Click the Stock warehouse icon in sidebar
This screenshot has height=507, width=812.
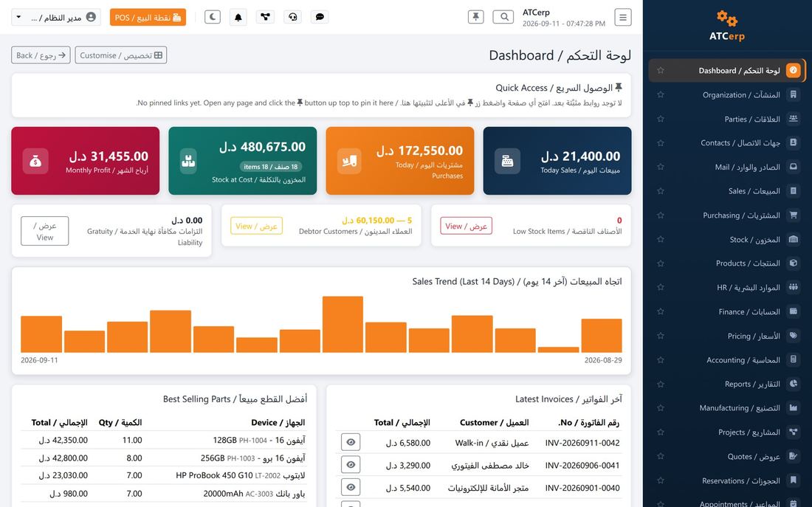[793, 239]
